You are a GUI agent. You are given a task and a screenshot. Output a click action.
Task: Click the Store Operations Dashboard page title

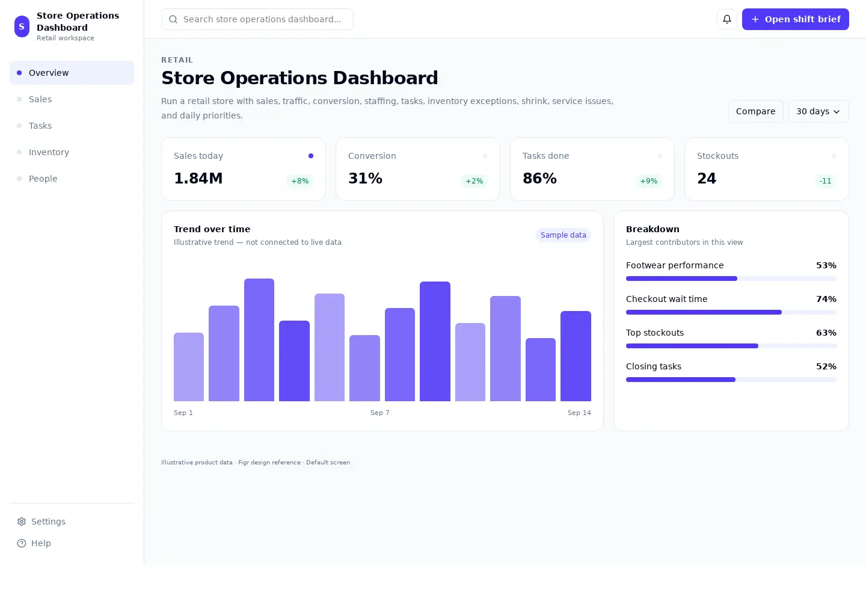(299, 78)
